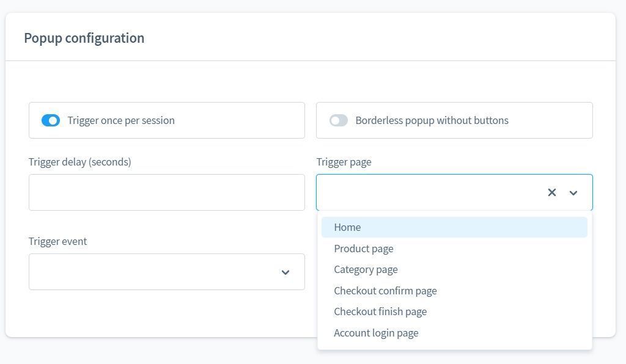Click the Trigger event chevron arrow
The height and width of the screenshot is (364, 626).
(x=285, y=272)
